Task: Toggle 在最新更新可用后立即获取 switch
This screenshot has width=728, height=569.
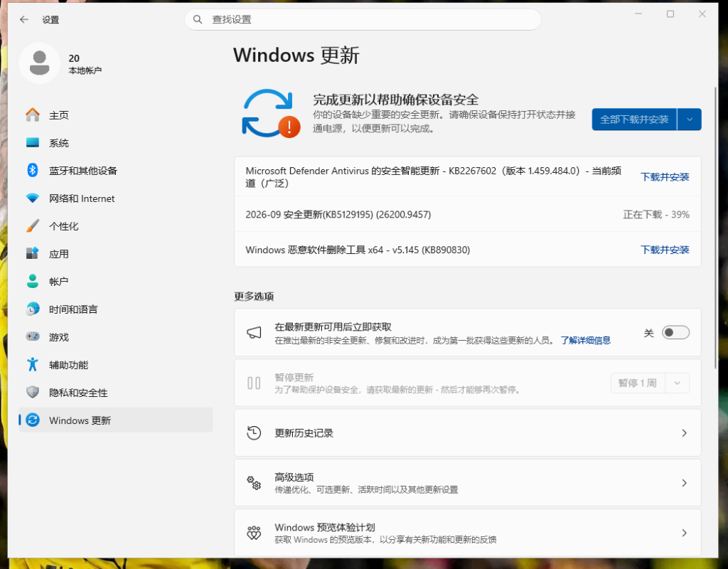Action: tap(675, 333)
